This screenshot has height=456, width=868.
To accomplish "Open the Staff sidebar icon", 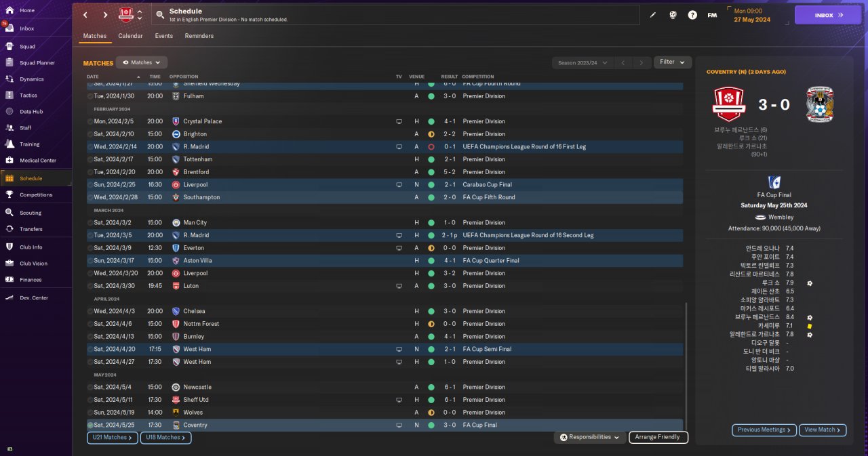I will tap(9, 127).
